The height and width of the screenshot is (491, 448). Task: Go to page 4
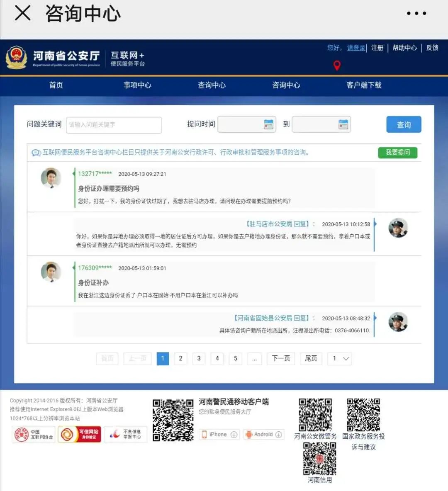pos(217,359)
